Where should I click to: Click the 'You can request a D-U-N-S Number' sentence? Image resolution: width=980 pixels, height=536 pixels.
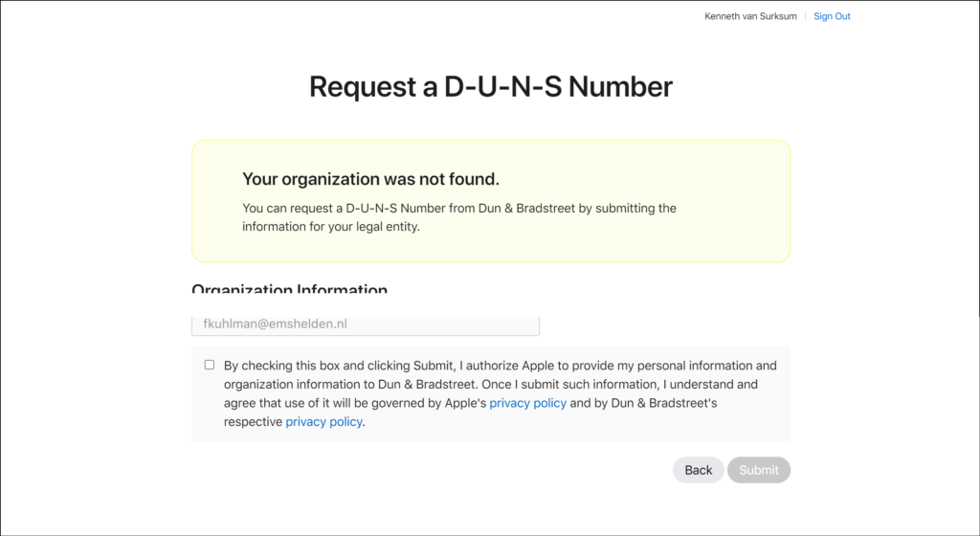pyautogui.click(x=383, y=208)
